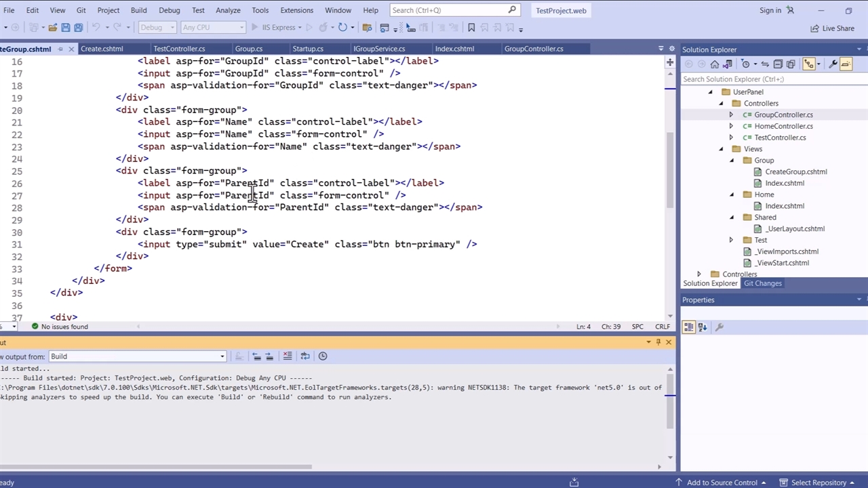Toggle Categorized view in Properties panel
The width and height of the screenshot is (868, 488).
pos(688,327)
